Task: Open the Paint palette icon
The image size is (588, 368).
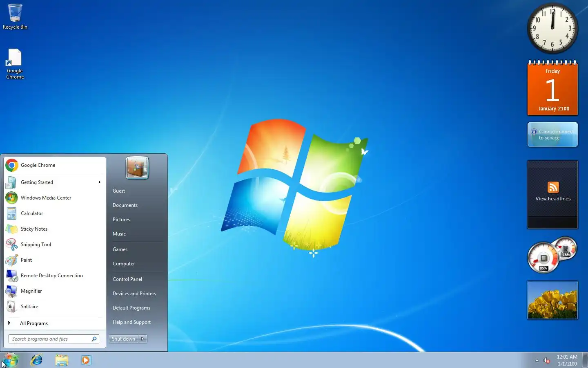Action: pyautogui.click(x=11, y=260)
